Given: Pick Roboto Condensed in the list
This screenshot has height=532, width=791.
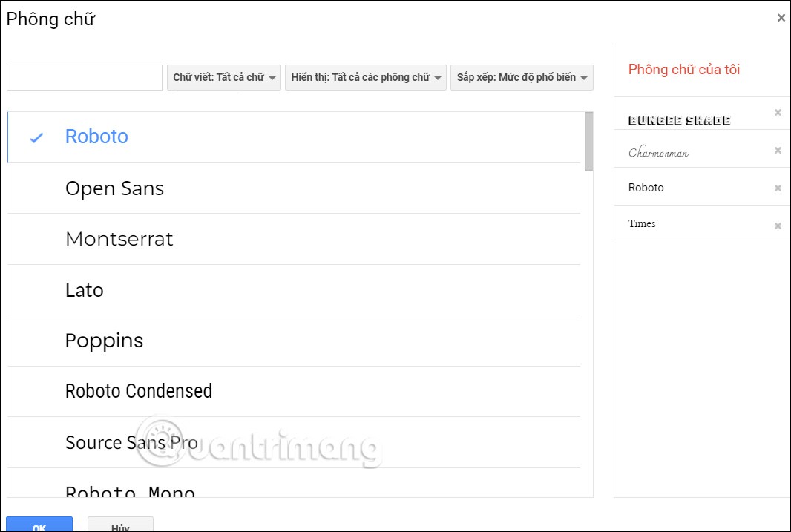Looking at the screenshot, I should pos(294,392).
